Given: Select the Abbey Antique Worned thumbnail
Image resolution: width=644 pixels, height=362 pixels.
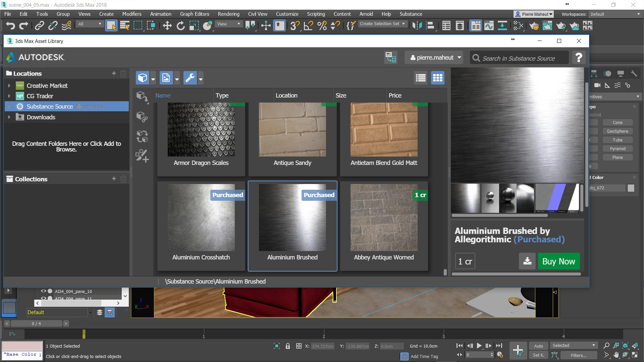Looking at the screenshot, I should point(384,218).
